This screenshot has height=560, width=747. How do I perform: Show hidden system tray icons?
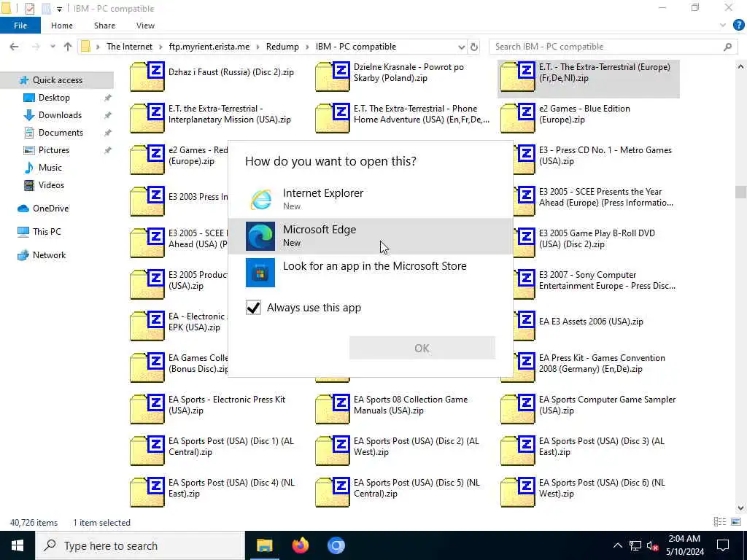coord(617,545)
